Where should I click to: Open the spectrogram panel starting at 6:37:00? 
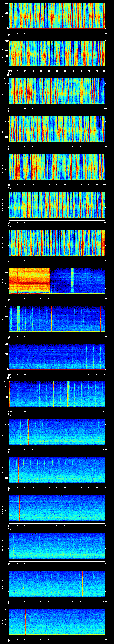tap(57, 243)
